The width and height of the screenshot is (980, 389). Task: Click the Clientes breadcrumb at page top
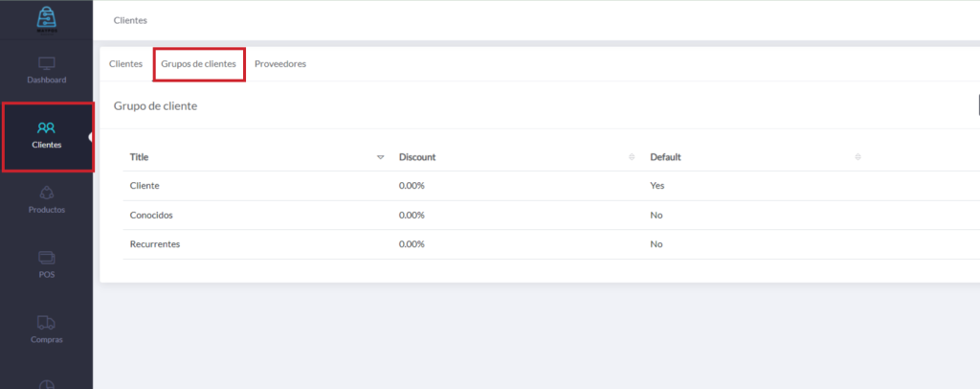coord(130,20)
